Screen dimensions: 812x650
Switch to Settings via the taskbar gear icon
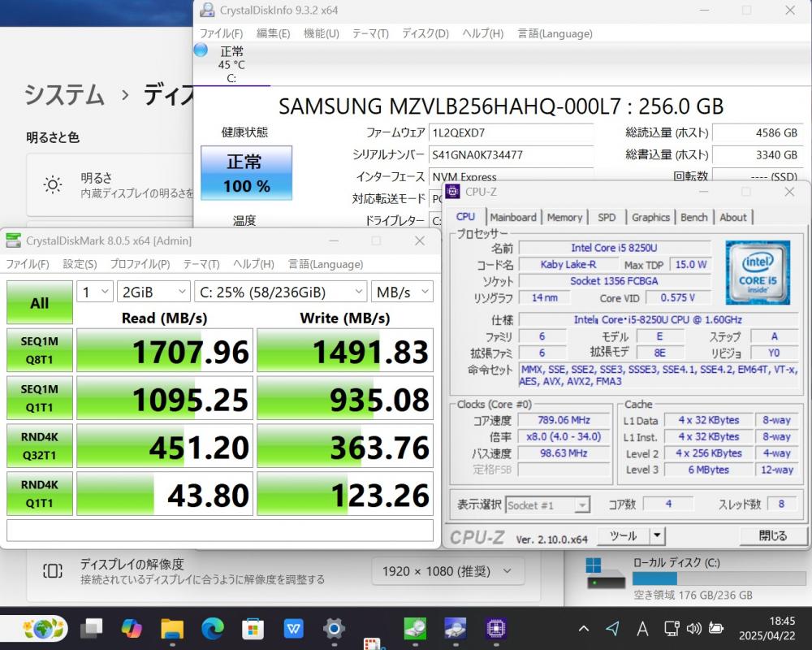point(334,629)
